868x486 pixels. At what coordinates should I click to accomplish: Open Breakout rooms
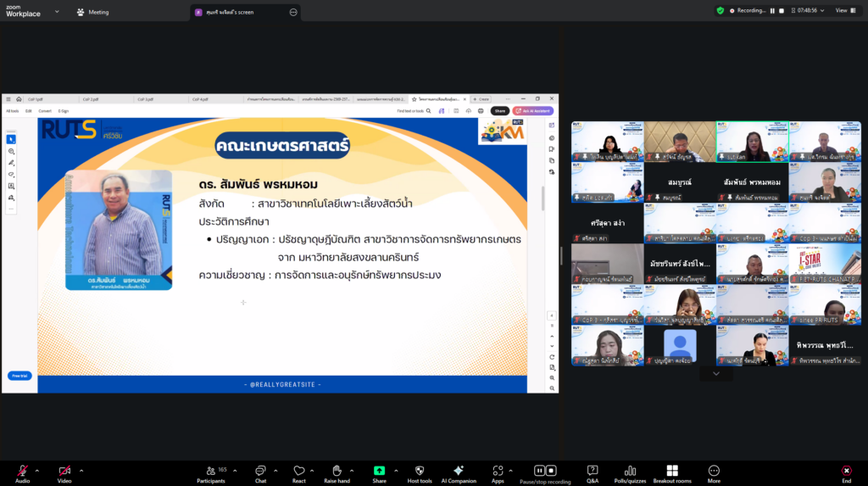point(672,474)
